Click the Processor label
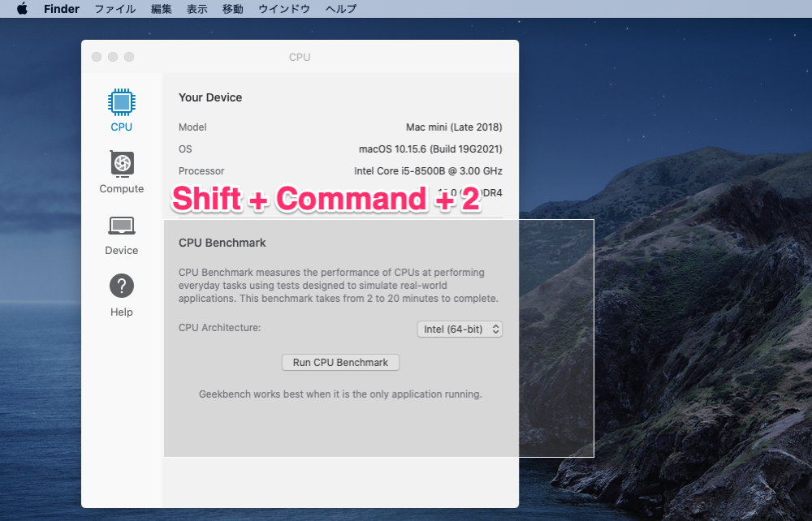 pyautogui.click(x=201, y=170)
